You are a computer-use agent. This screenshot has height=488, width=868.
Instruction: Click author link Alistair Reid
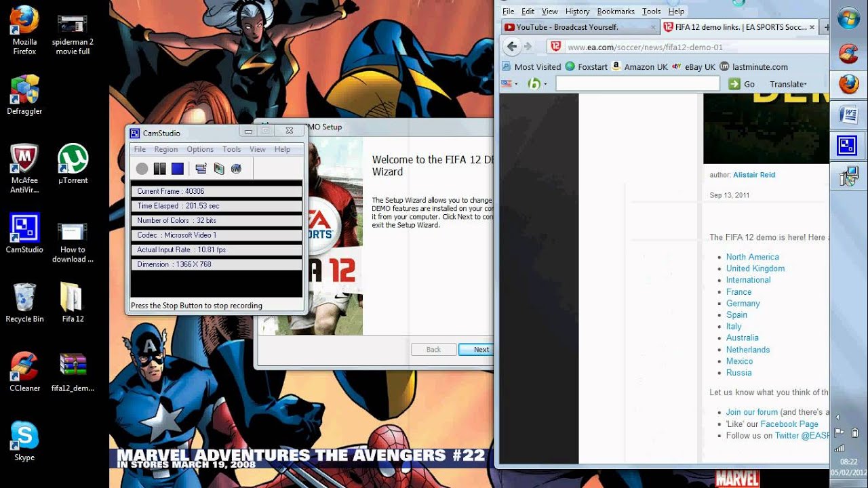tap(754, 175)
